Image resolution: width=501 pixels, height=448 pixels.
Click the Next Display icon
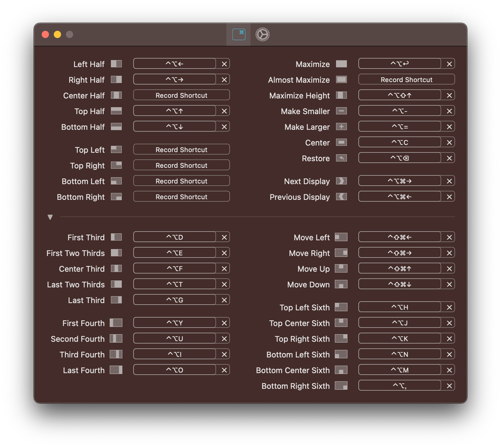pyautogui.click(x=341, y=181)
